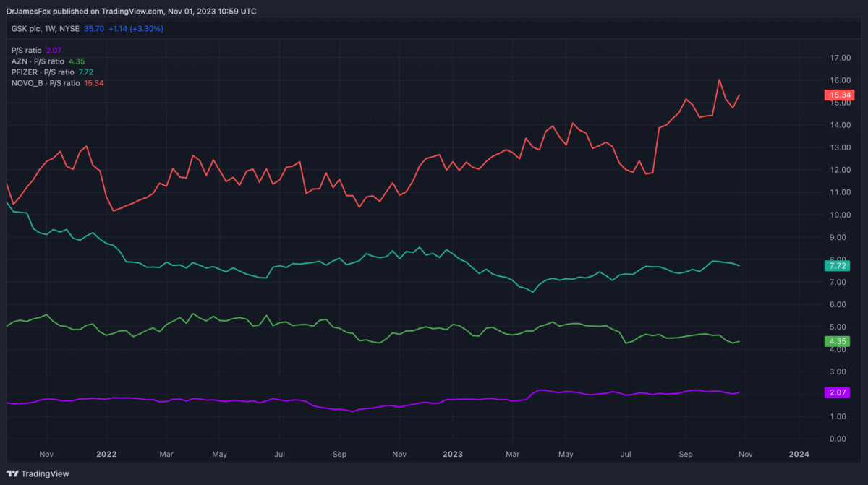Click the +1.14 (+3.30%) price change text
The width and height of the screenshot is (868, 485).
pos(135,29)
